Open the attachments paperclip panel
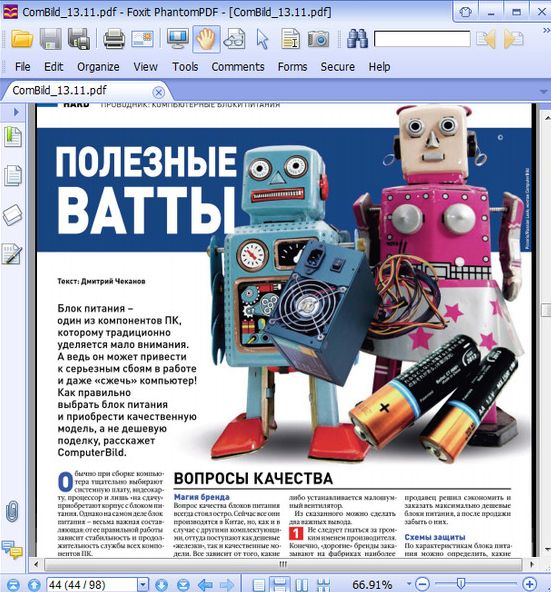This screenshot has height=592, width=551. [12, 511]
